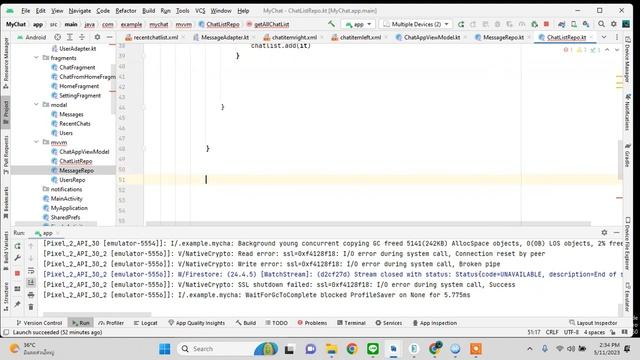
Task: Show hidden editor tabs chevron
Action: (x=604, y=37)
